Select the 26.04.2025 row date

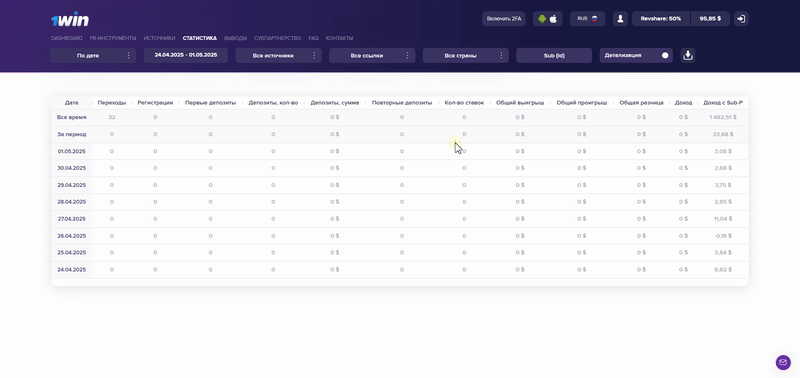pos(71,236)
